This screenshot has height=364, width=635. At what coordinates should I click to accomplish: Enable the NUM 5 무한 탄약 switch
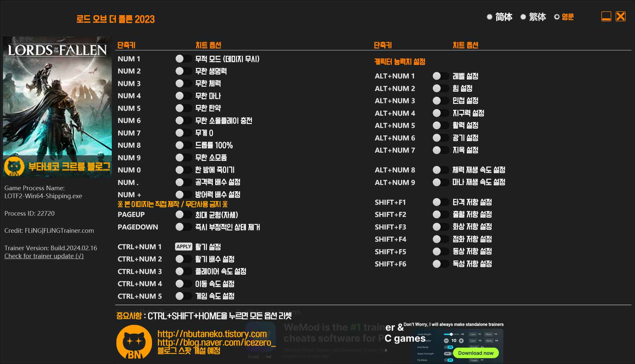[x=183, y=108]
